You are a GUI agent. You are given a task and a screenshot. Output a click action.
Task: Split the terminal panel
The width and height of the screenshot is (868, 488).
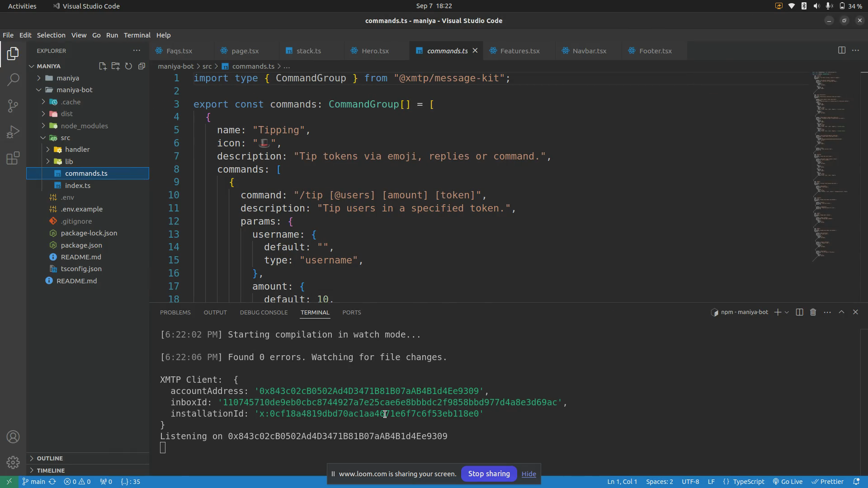[799, 312]
